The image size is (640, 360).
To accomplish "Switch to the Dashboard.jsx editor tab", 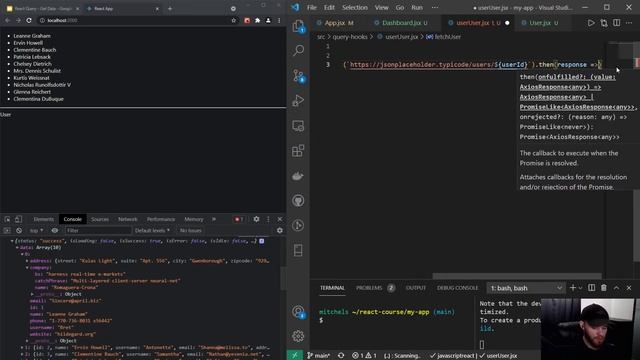I will pyautogui.click(x=401, y=23).
